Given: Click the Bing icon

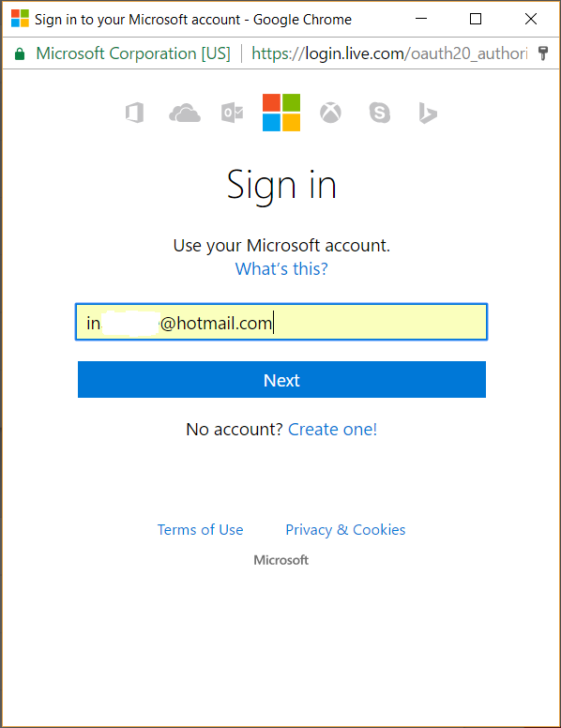Looking at the screenshot, I should (428, 114).
